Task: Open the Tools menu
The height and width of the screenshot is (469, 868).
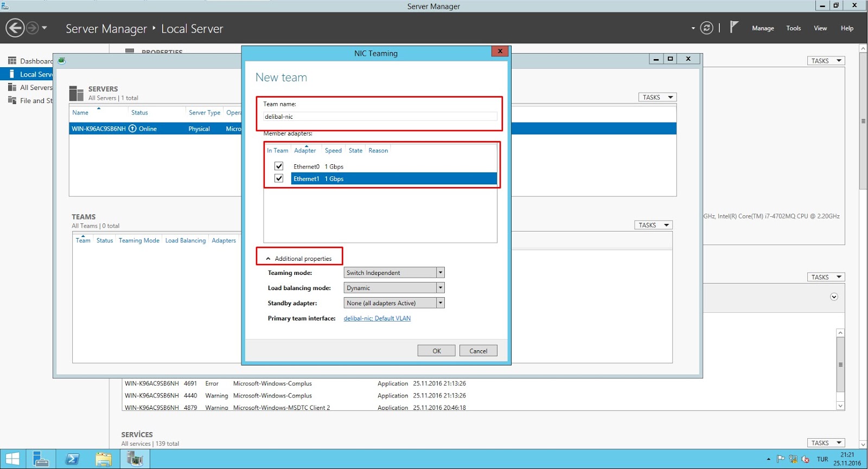Action: [793, 28]
